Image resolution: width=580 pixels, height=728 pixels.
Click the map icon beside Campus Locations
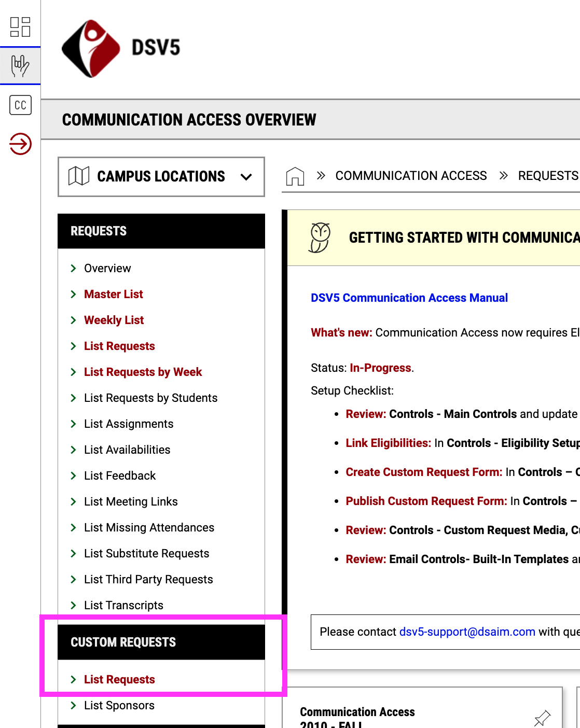79,176
